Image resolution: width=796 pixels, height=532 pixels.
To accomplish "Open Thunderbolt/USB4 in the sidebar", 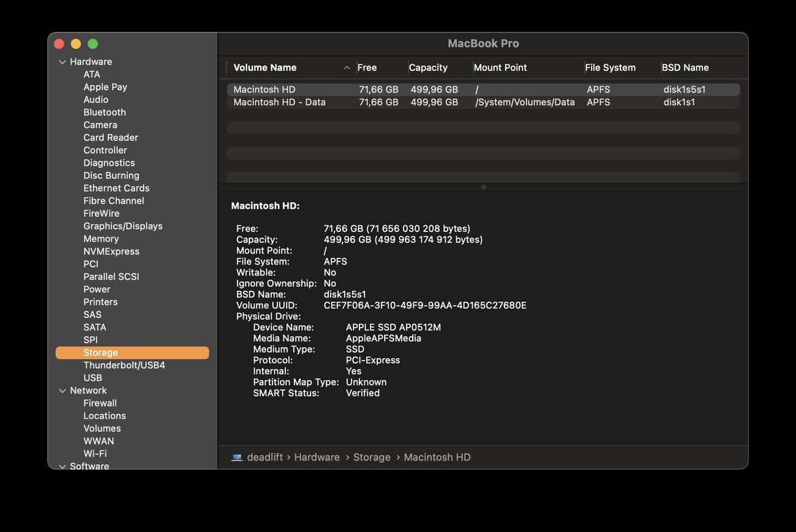I will (x=124, y=365).
